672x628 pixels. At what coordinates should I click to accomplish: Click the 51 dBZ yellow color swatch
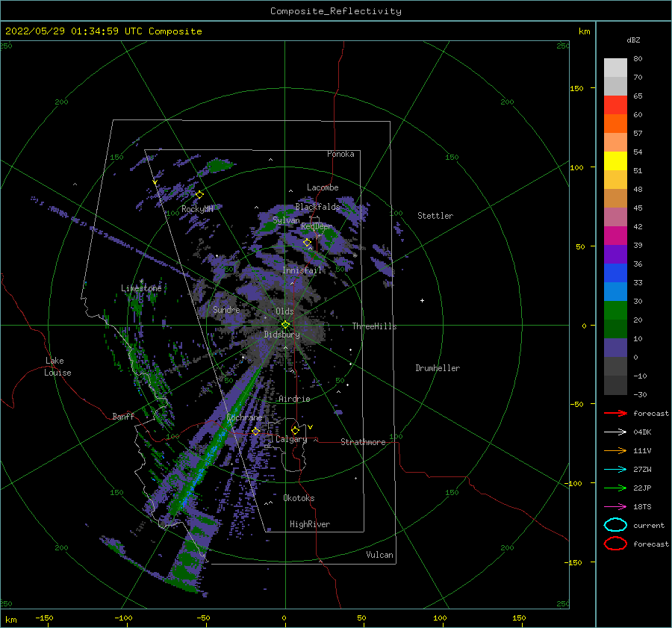[615, 161]
